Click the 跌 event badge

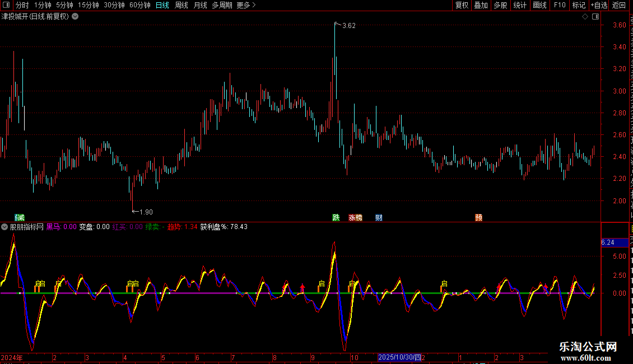click(336, 218)
